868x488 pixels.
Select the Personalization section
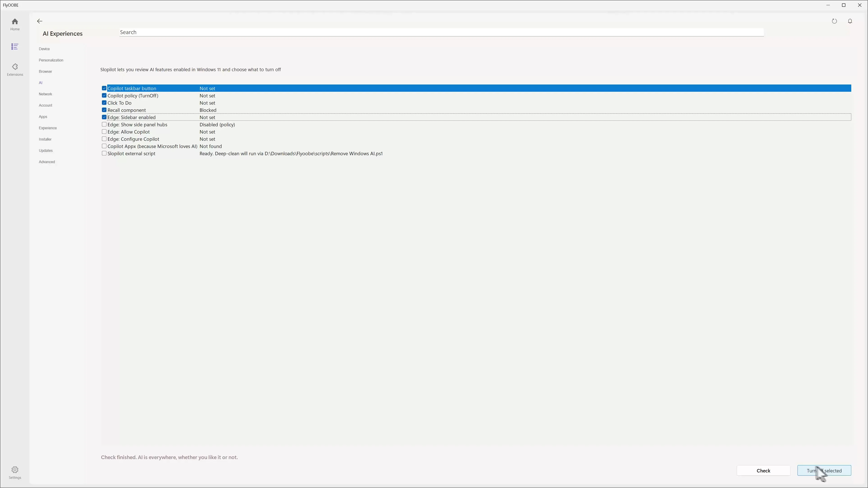click(51, 60)
